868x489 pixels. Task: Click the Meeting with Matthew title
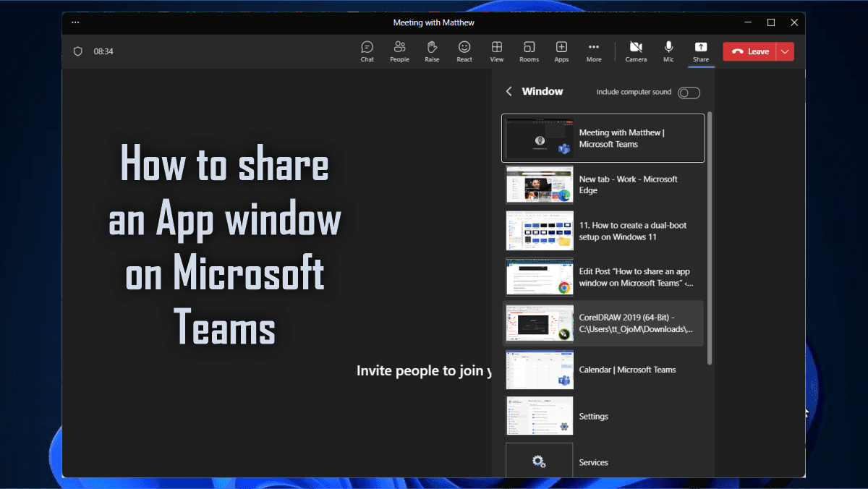click(434, 22)
